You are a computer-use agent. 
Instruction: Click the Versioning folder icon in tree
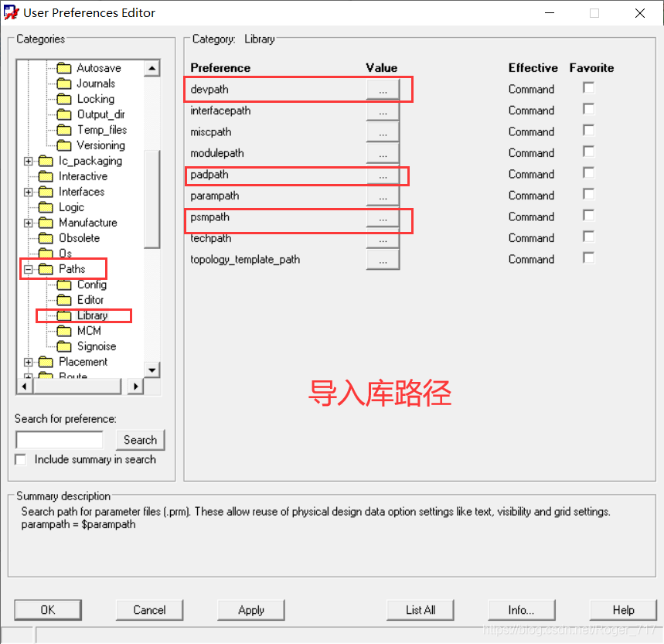[64, 145]
